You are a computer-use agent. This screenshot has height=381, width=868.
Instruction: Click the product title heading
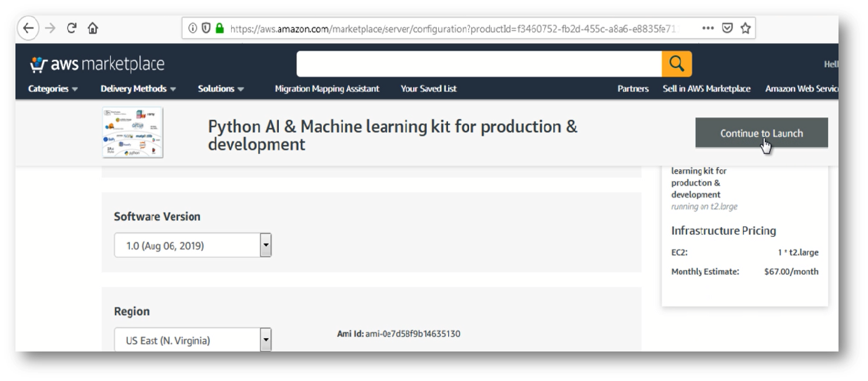coord(393,136)
